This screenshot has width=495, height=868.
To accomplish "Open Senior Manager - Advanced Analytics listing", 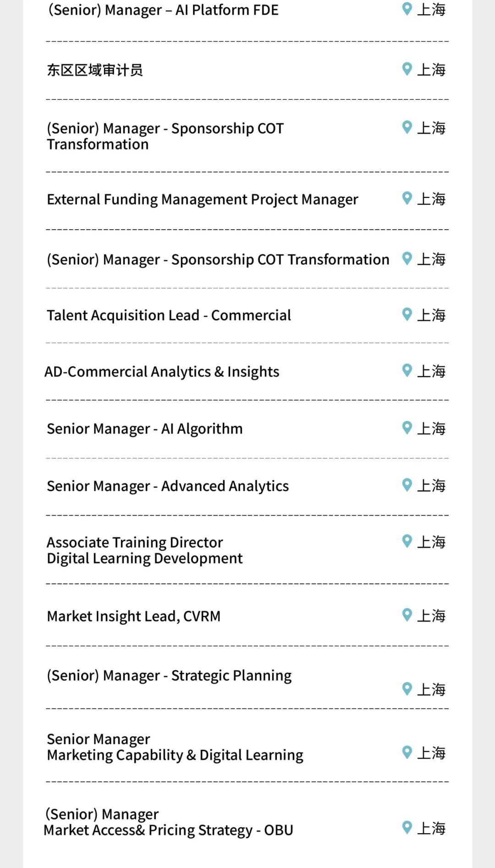I will (x=168, y=486).
